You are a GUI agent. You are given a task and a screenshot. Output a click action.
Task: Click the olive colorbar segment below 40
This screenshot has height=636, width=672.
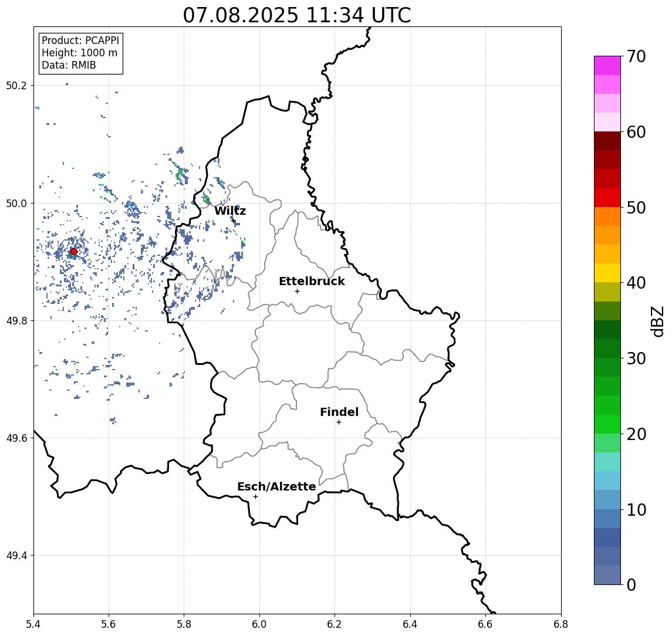point(607,292)
